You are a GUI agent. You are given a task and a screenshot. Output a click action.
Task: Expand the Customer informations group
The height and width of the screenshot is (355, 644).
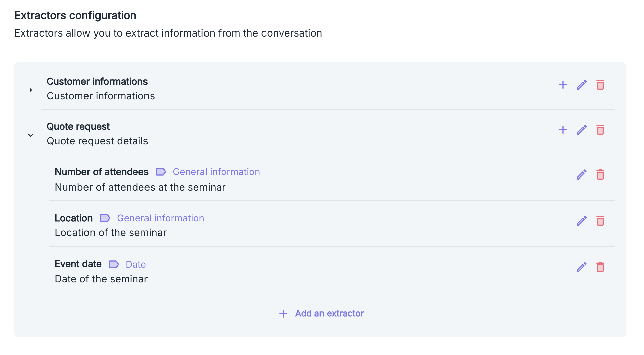(x=31, y=90)
